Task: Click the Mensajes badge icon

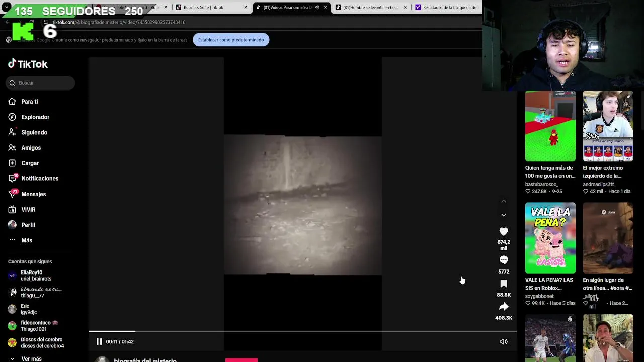Action: pos(13,194)
